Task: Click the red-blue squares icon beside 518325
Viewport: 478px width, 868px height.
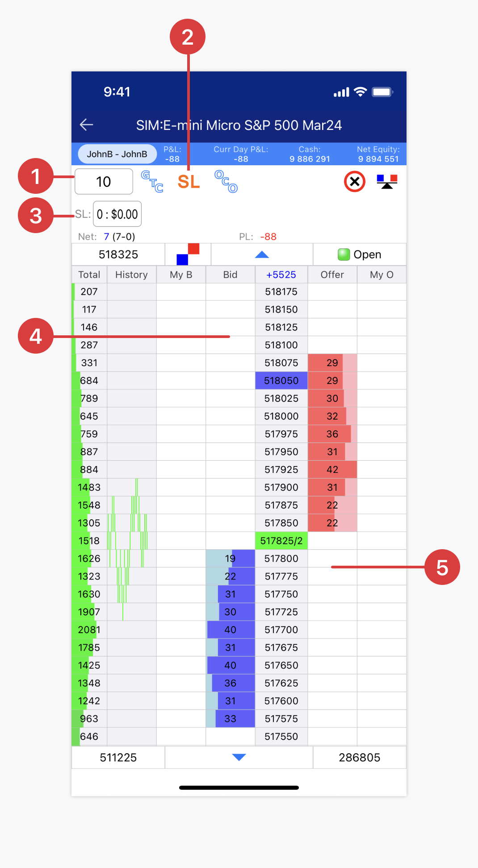Action: pyautogui.click(x=188, y=254)
